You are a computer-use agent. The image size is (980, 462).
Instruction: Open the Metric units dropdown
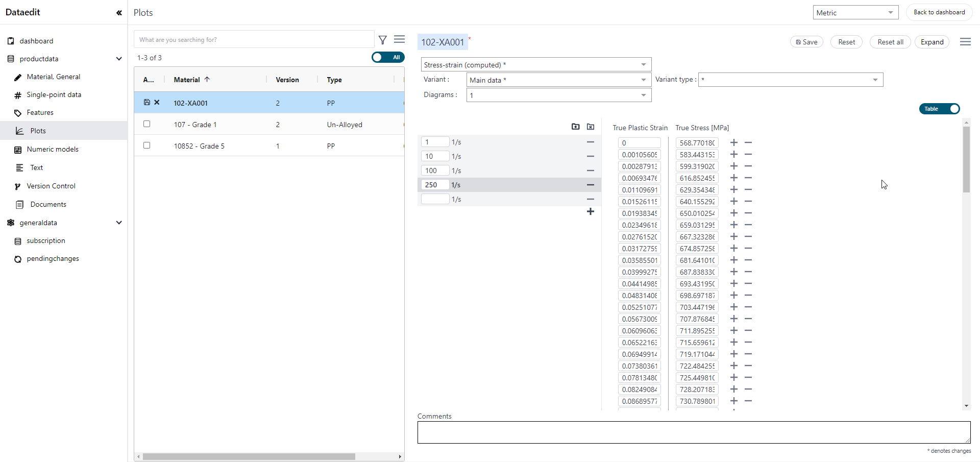pyautogui.click(x=855, y=13)
